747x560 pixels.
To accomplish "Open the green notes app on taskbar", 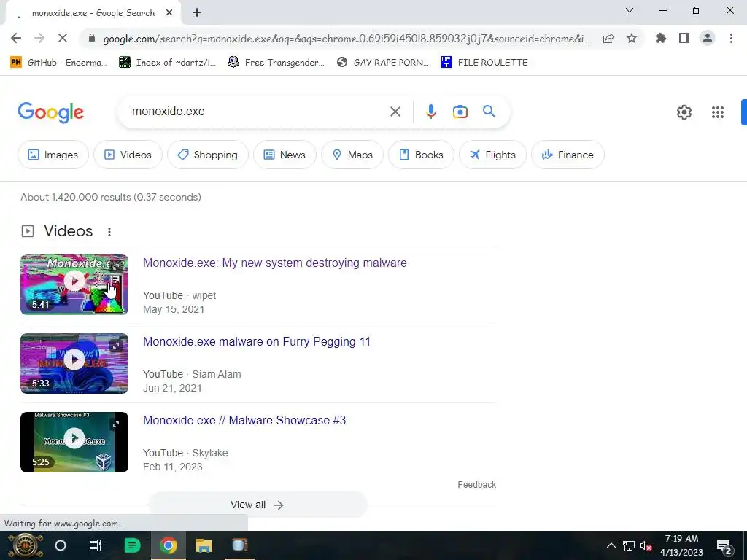I will [x=132, y=545].
